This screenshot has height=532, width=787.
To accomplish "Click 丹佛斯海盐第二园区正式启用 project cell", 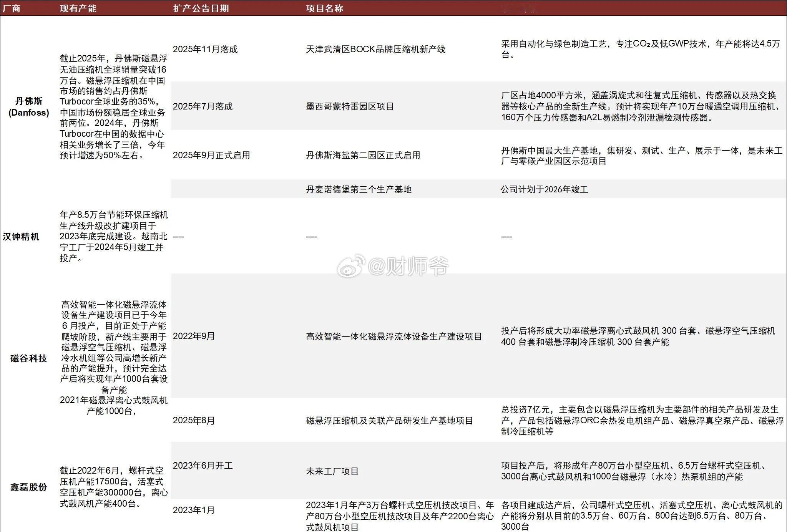I will click(x=363, y=155).
